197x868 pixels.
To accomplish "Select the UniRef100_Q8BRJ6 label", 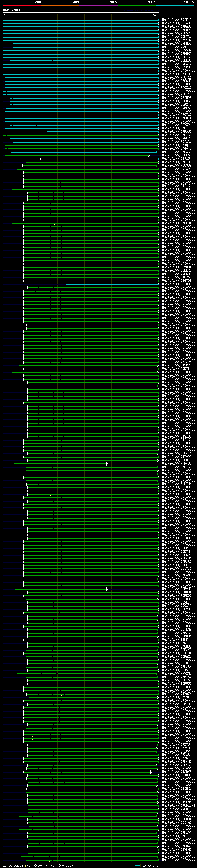I will click(x=177, y=548).
